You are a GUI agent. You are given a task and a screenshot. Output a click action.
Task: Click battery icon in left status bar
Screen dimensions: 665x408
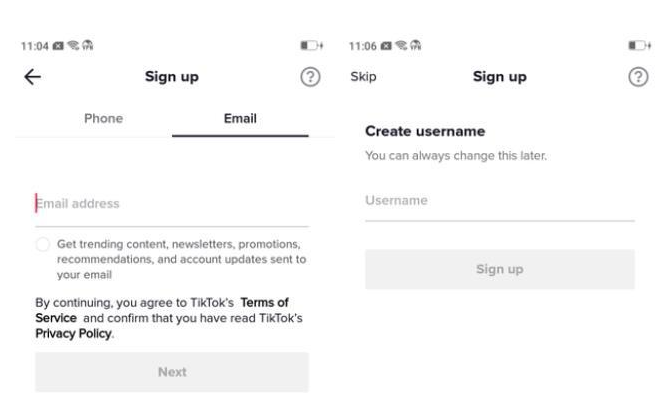308,46
